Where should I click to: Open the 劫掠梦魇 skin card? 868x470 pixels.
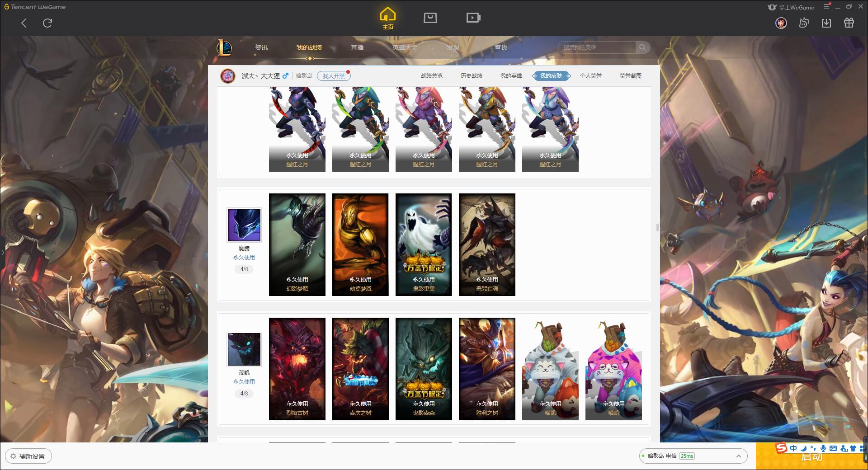[x=360, y=244]
